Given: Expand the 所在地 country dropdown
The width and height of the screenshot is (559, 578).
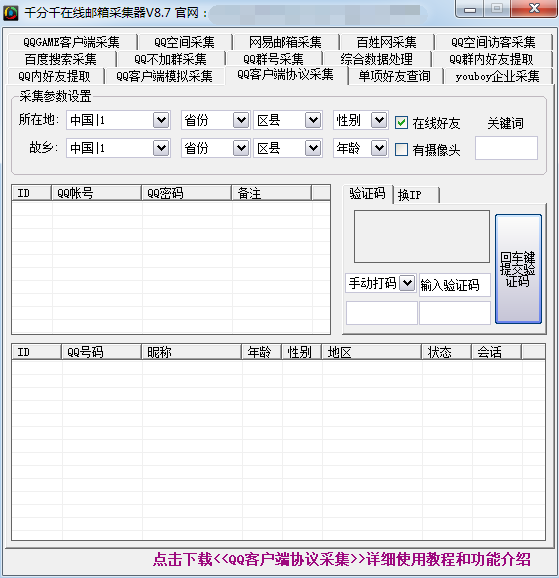Looking at the screenshot, I should (x=161, y=120).
